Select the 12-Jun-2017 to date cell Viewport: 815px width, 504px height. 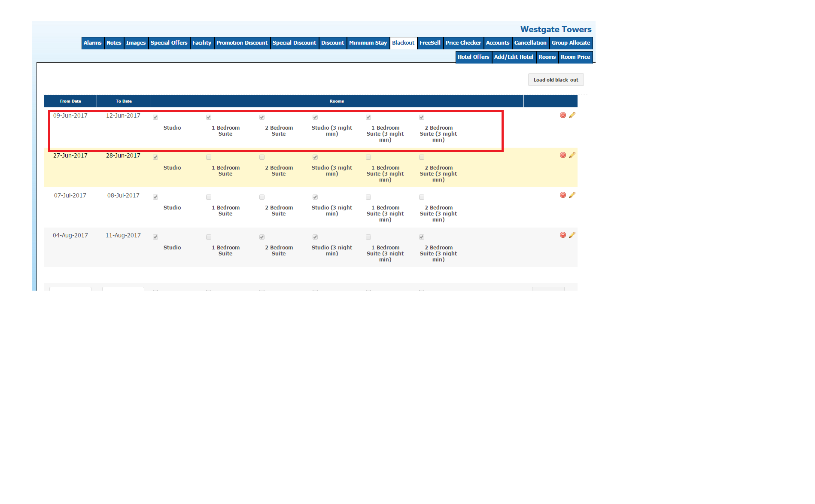point(123,116)
